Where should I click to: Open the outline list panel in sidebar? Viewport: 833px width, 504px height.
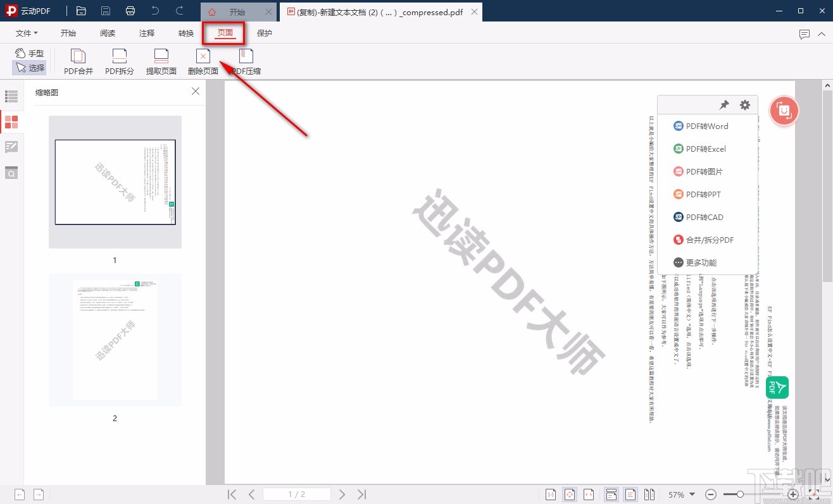tap(11, 97)
